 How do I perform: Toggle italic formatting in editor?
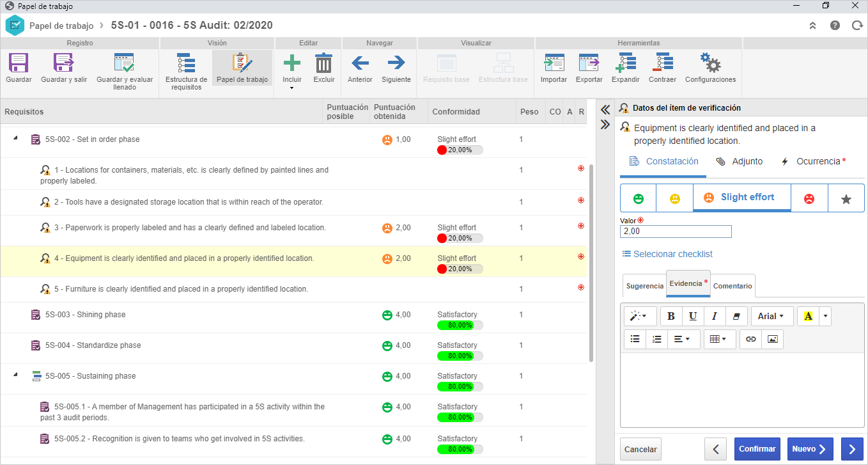coord(715,316)
